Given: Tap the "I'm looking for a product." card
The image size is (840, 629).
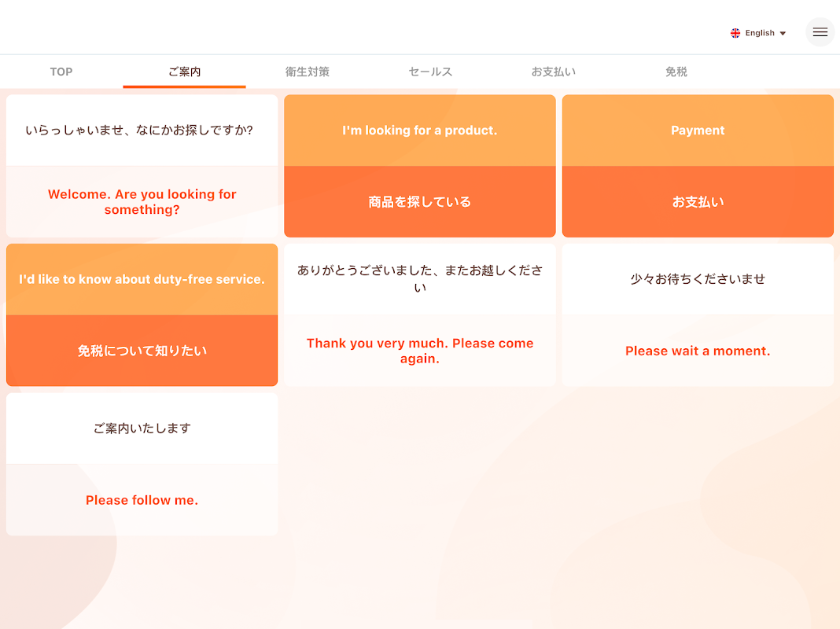Looking at the screenshot, I should (420, 166).
